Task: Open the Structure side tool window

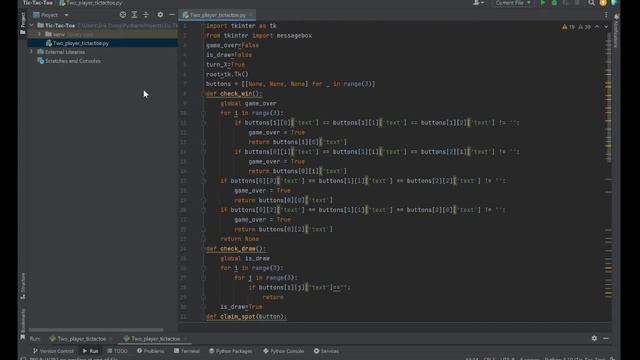Action: 23,285
